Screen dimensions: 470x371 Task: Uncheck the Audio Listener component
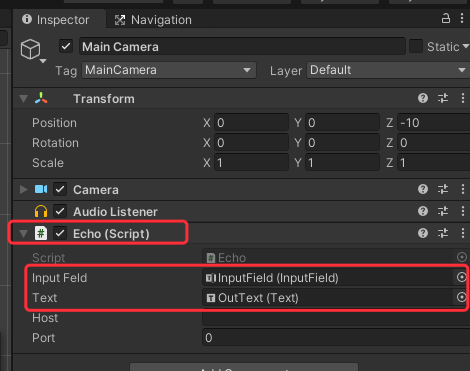60,211
